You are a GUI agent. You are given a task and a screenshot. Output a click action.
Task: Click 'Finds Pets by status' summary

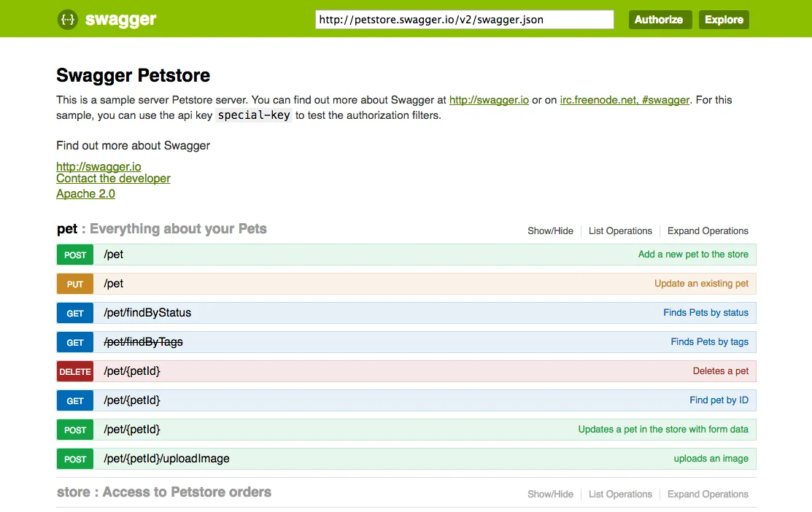click(705, 313)
